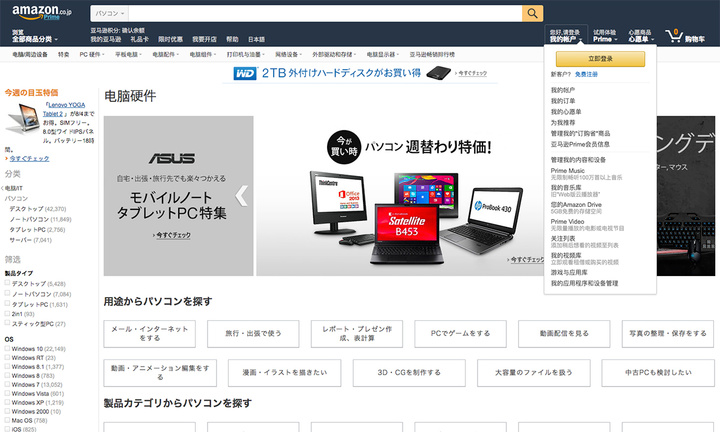Click 今すぐチェック under weekly deal
This screenshot has height=432, width=720.
coord(29,158)
